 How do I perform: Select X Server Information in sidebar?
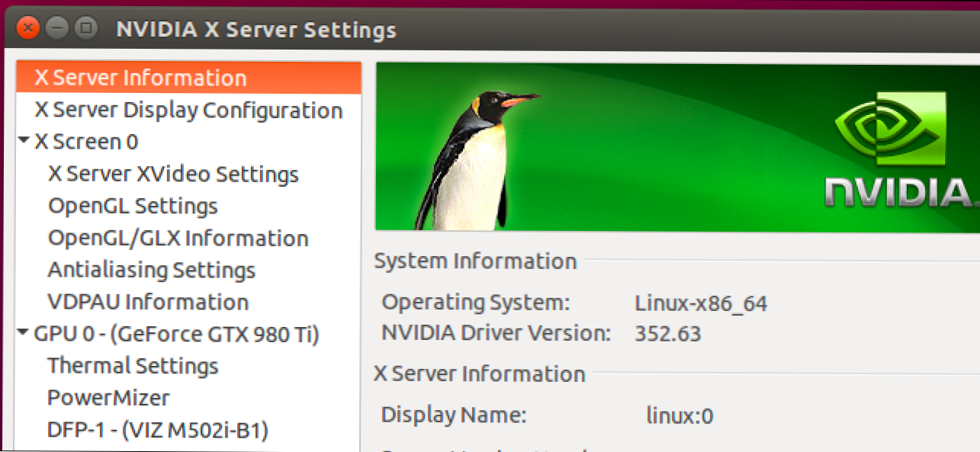(140, 79)
